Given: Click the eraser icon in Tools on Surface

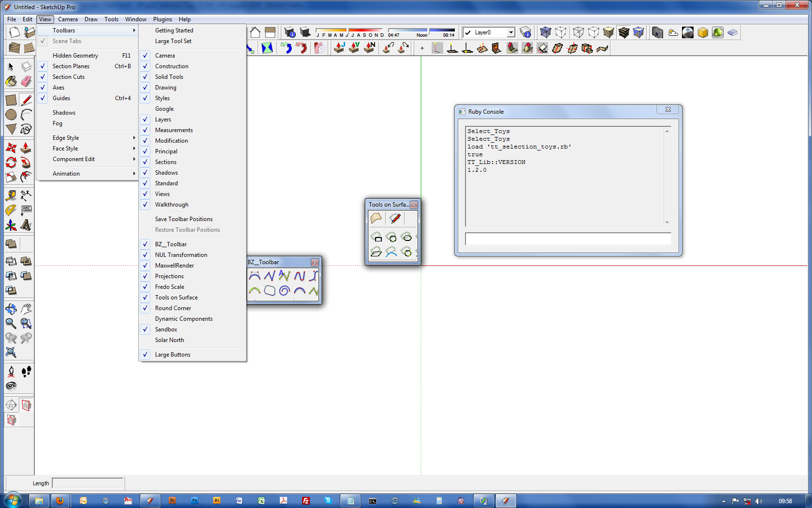Looking at the screenshot, I should 395,219.
